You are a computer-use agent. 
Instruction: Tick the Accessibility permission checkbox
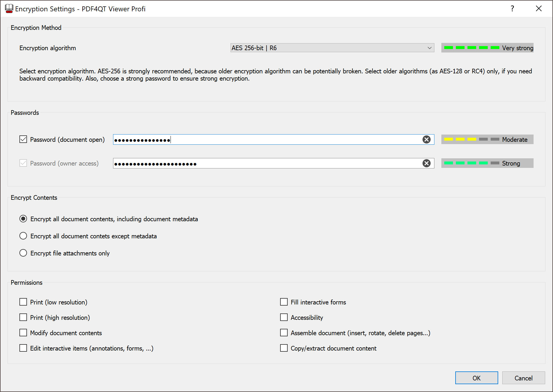[x=284, y=317]
